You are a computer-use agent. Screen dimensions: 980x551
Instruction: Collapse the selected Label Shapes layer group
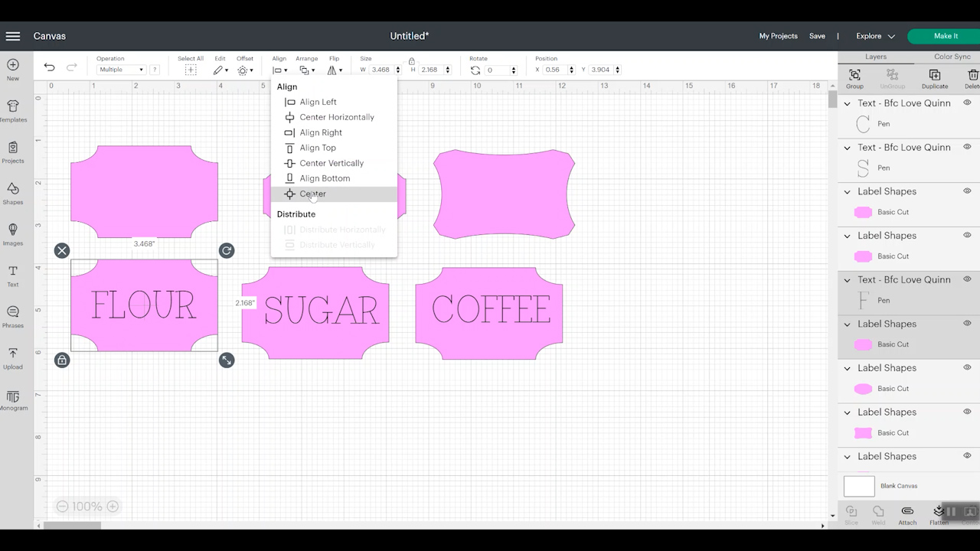(x=848, y=324)
